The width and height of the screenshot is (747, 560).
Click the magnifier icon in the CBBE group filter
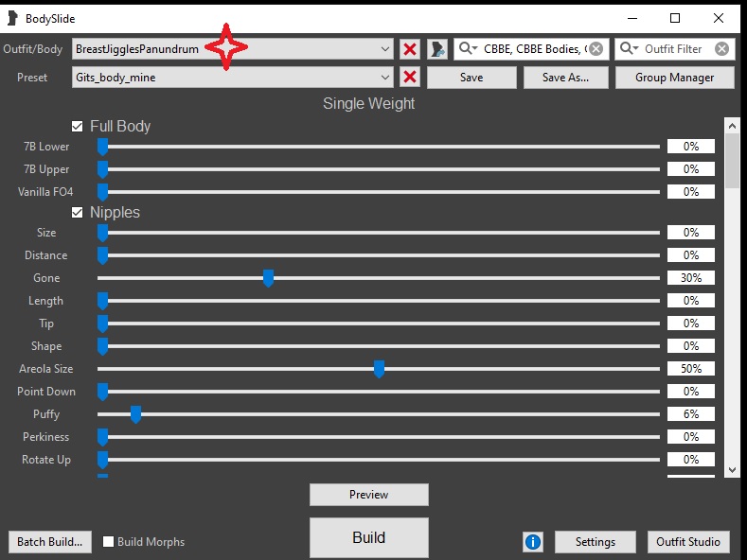(x=469, y=49)
